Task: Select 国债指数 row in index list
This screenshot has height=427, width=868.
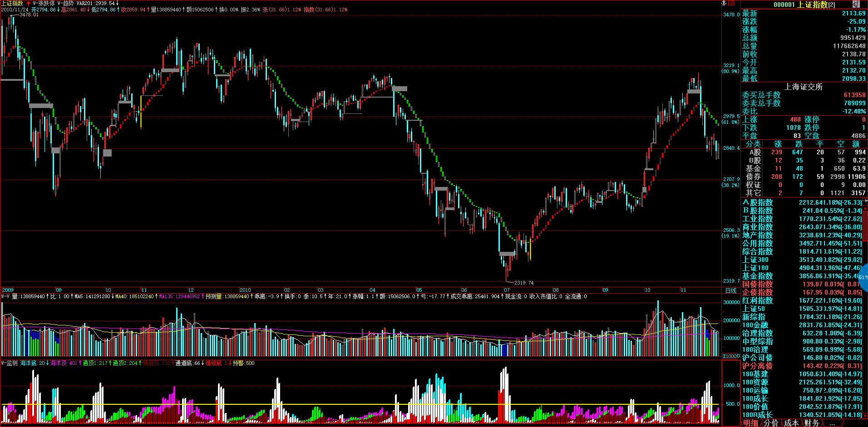Action: (757, 284)
